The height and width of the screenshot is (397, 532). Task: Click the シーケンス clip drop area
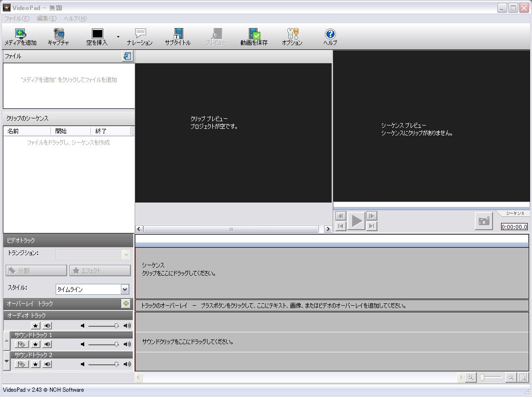click(332, 273)
